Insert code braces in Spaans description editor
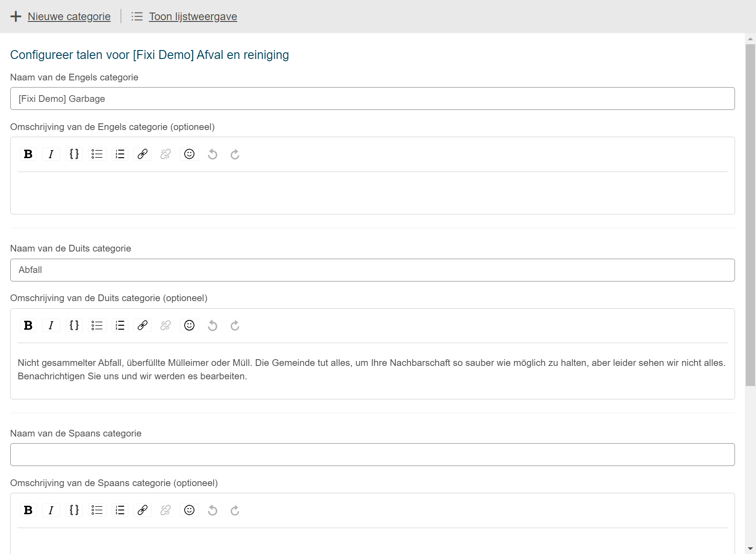The height and width of the screenshot is (554, 756). pos(74,510)
